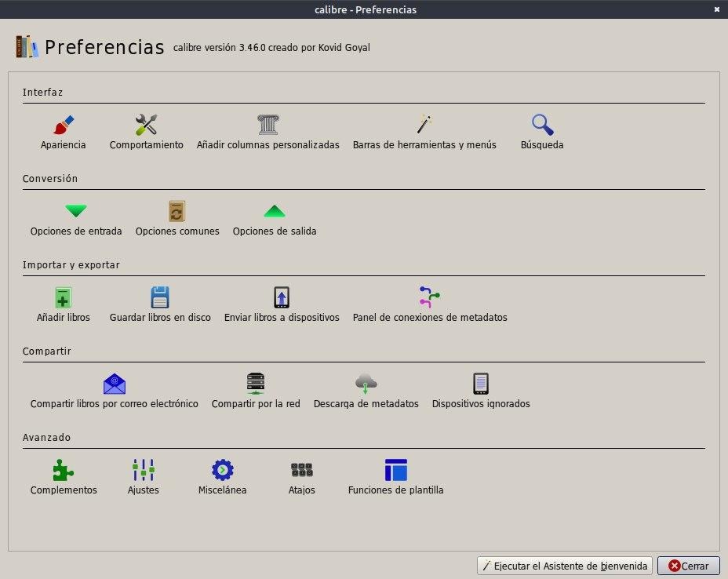Click the "Opciones comunes" label
Screen dimensions: 728x579
177,231
